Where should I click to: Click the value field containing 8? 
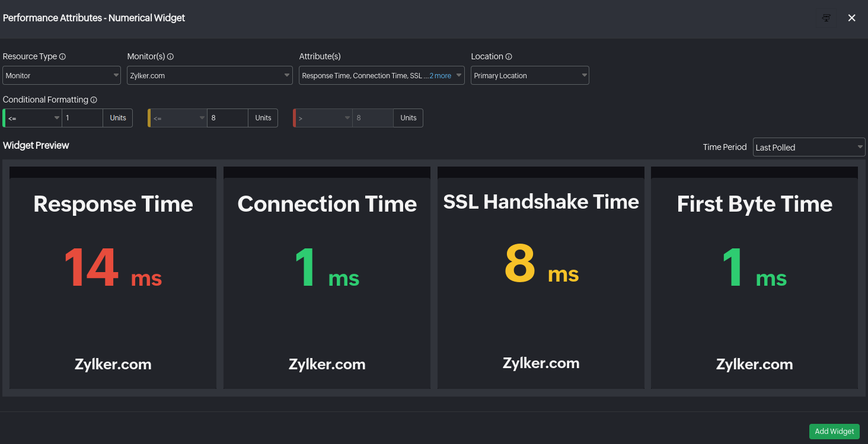(228, 118)
